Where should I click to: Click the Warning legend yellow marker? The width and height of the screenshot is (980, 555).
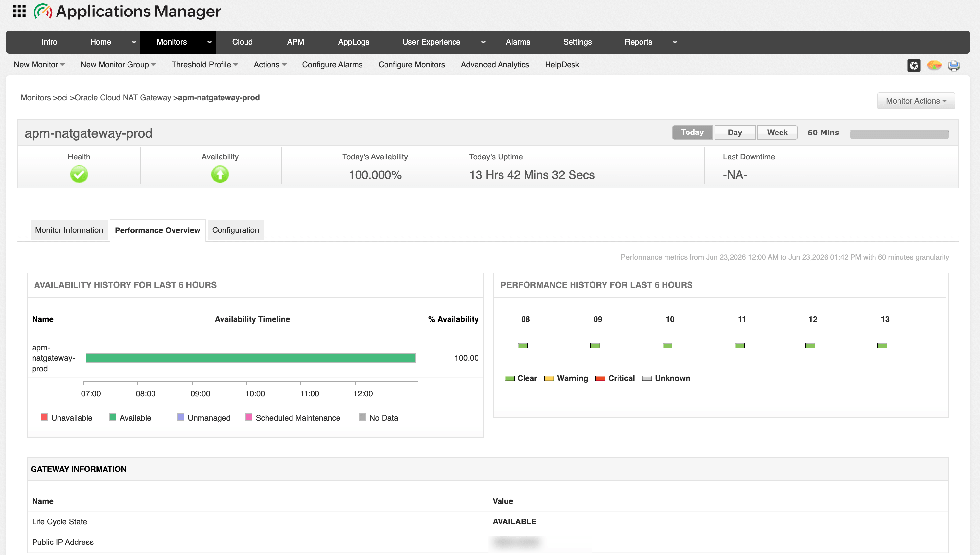pos(549,378)
